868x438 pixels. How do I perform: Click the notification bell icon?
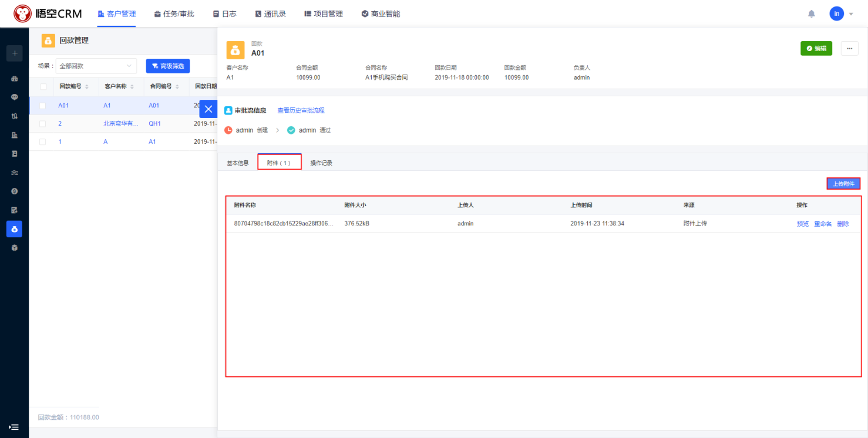click(812, 14)
